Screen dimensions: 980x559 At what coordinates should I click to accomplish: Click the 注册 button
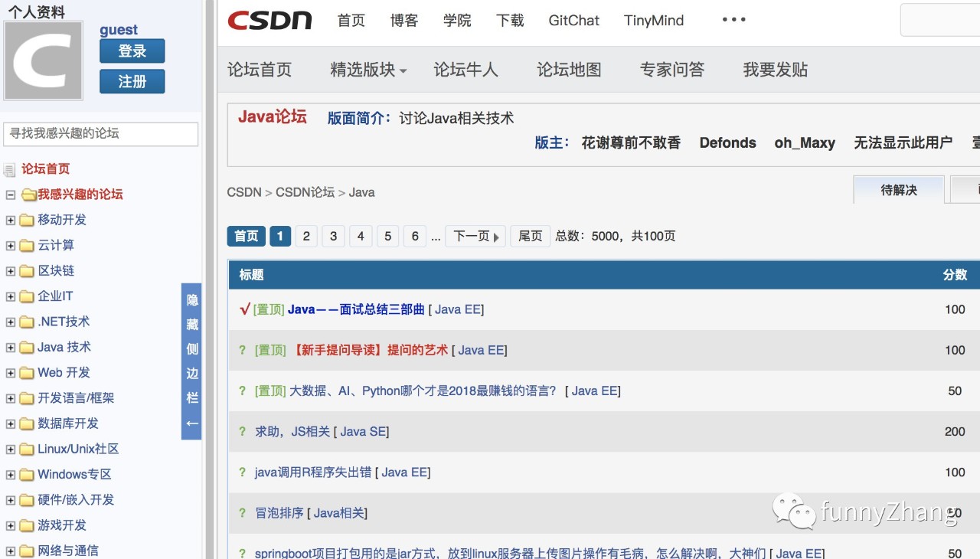click(x=132, y=81)
